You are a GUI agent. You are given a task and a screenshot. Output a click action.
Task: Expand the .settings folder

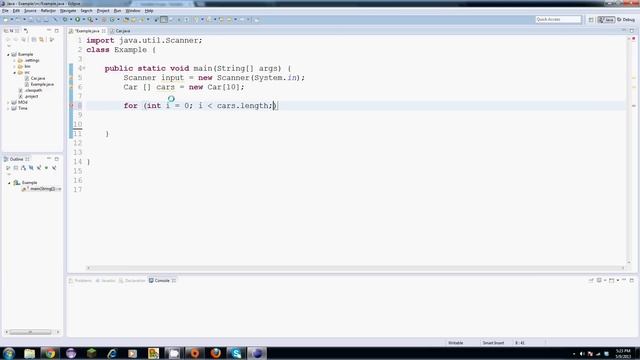point(14,60)
